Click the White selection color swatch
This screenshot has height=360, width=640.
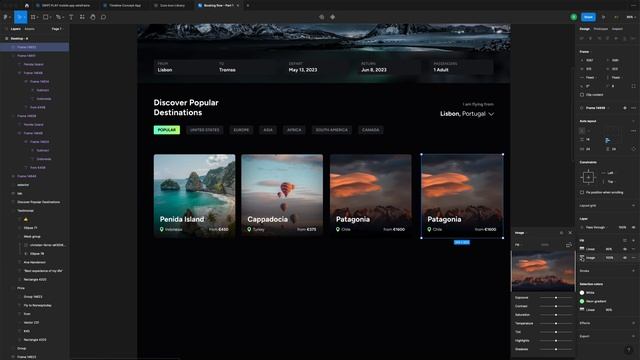tap(582, 293)
